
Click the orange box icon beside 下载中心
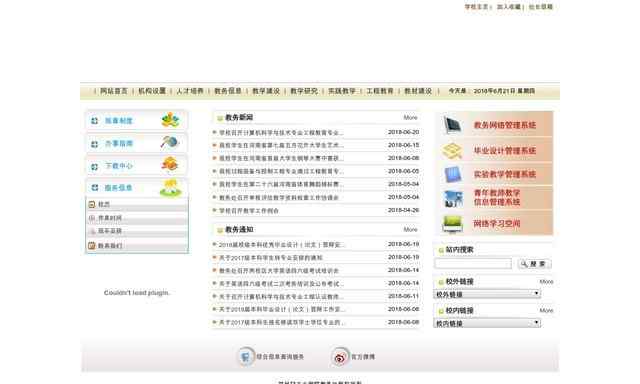[170, 164]
